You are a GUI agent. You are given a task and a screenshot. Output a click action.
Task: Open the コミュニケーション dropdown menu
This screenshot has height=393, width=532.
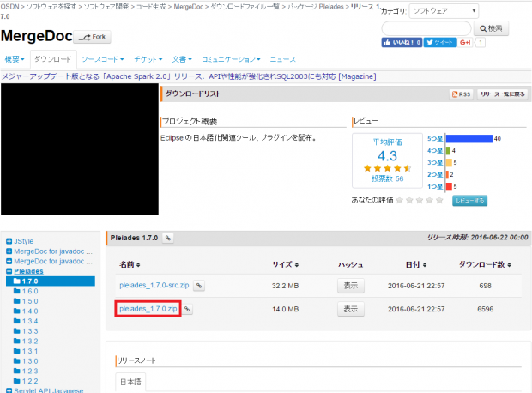231,59
